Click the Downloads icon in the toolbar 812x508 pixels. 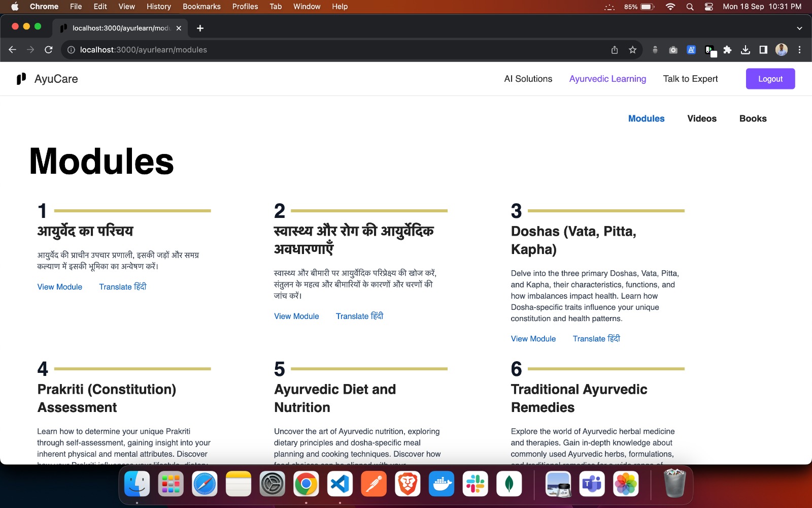coord(746,49)
